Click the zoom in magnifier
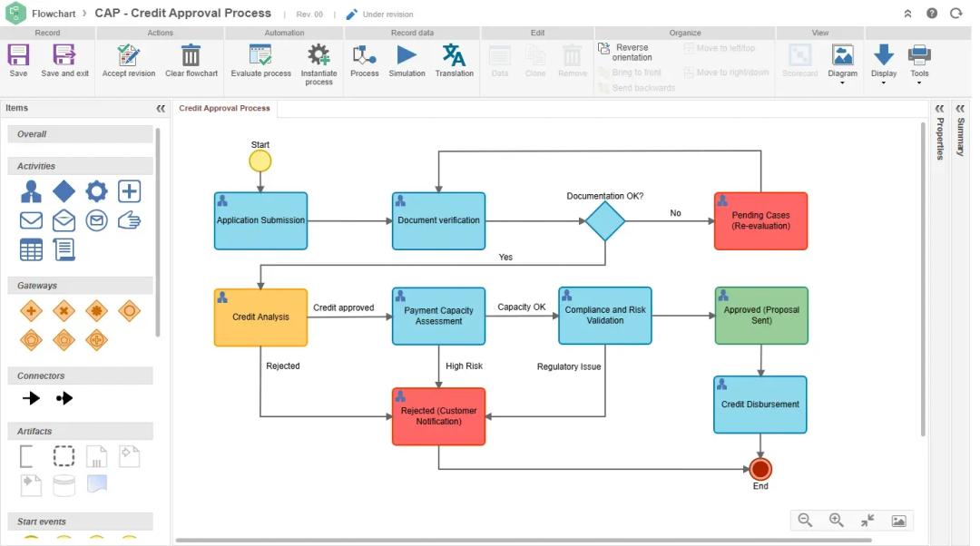980x546 pixels. point(836,520)
